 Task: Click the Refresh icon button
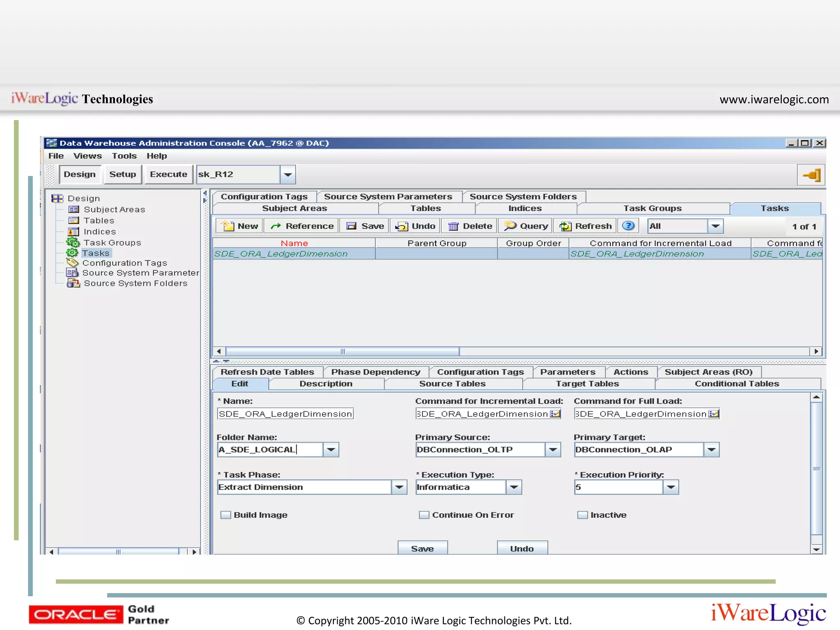(x=566, y=226)
